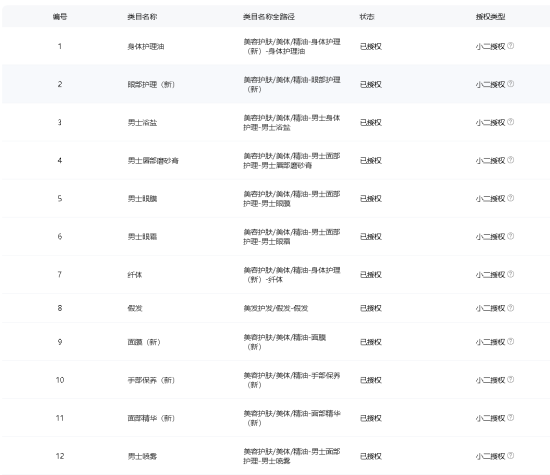The image size is (550, 475).
Task: Click help icon beside 小二授权 in row 10
Action: (x=511, y=379)
